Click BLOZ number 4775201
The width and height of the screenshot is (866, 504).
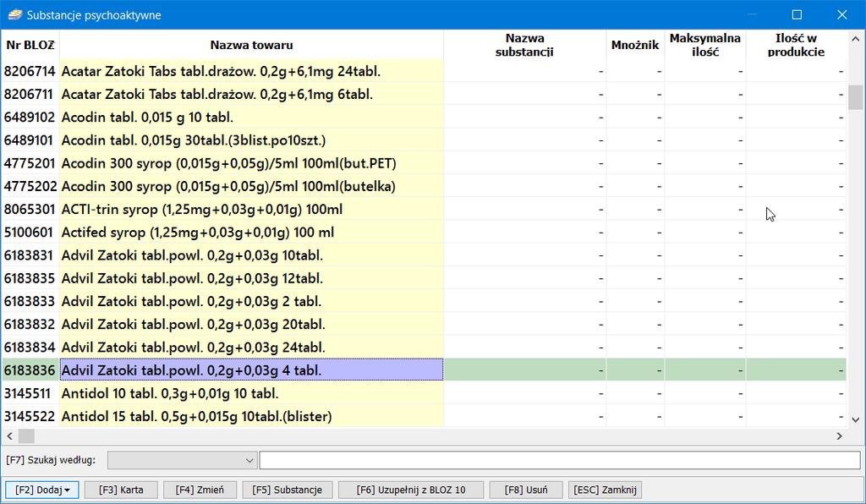click(30, 163)
